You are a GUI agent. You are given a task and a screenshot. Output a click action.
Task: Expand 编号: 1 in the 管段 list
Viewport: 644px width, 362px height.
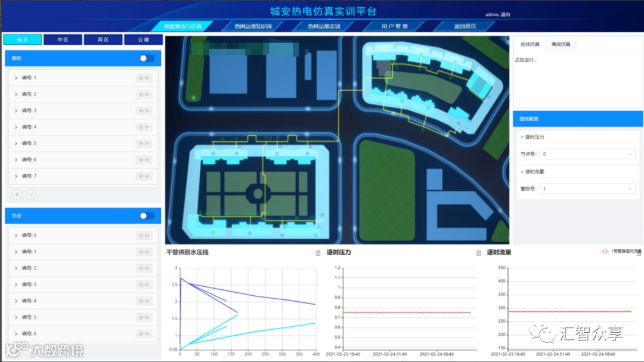pyautogui.click(x=16, y=78)
